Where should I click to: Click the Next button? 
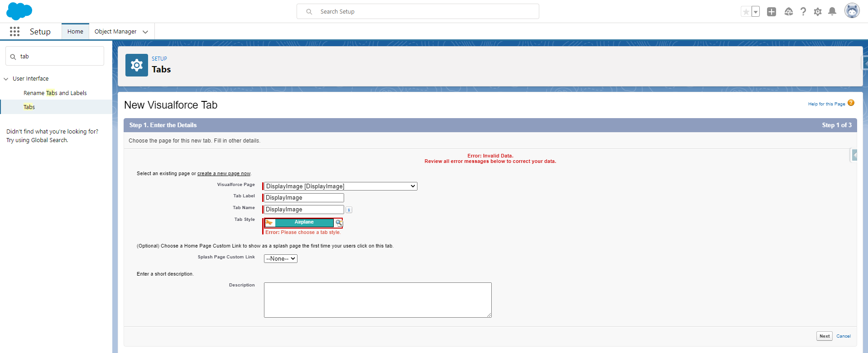pyautogui.click(x=825, y=336)
